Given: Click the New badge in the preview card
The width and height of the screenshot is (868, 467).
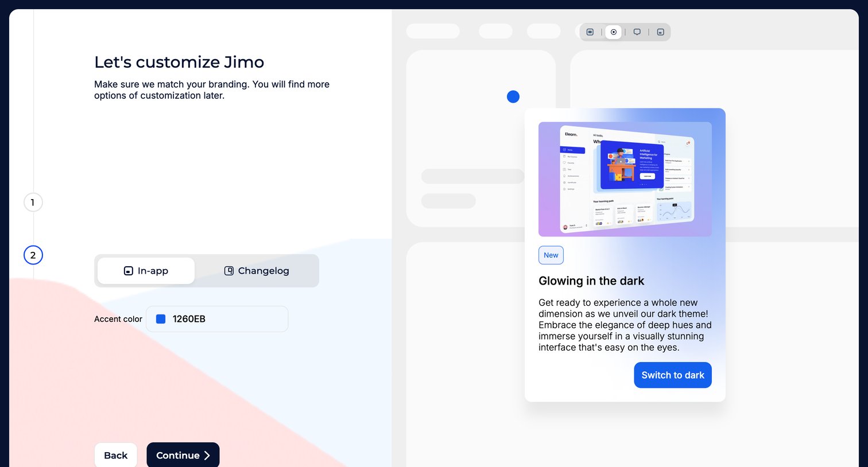Looking at the screenshot, I should click(x=551, y=255).
